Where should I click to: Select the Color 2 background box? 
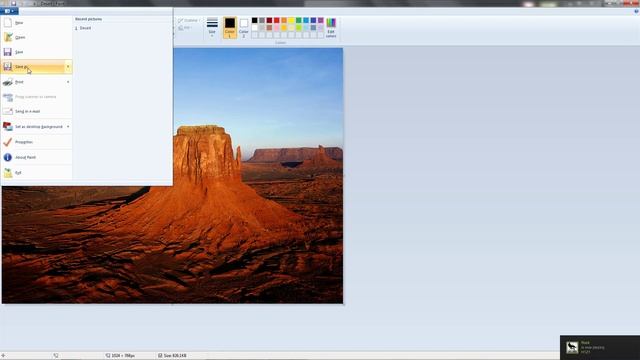coord(244,27)
